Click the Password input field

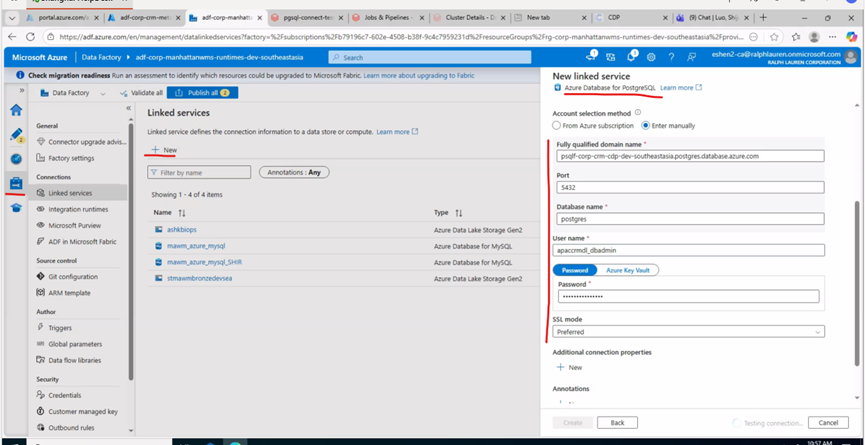(x=688, y=297)
